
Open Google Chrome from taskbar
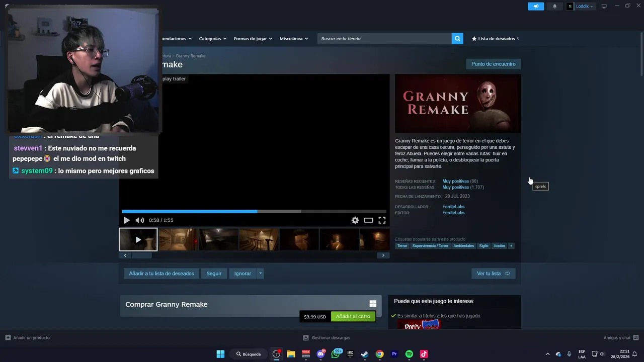(380, 354)
